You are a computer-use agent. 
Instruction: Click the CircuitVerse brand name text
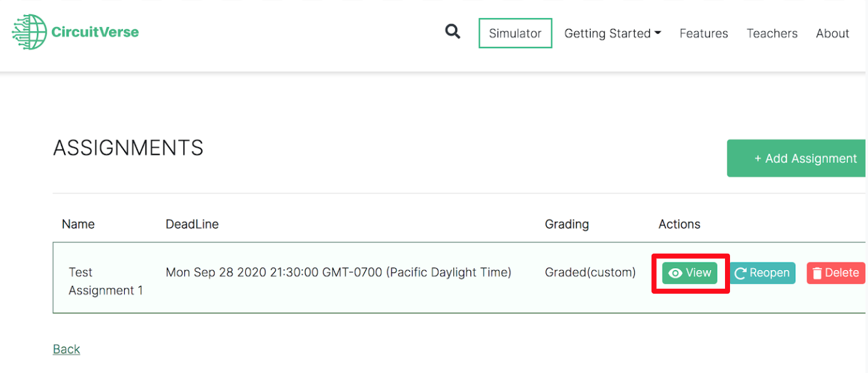pos(95,32)
